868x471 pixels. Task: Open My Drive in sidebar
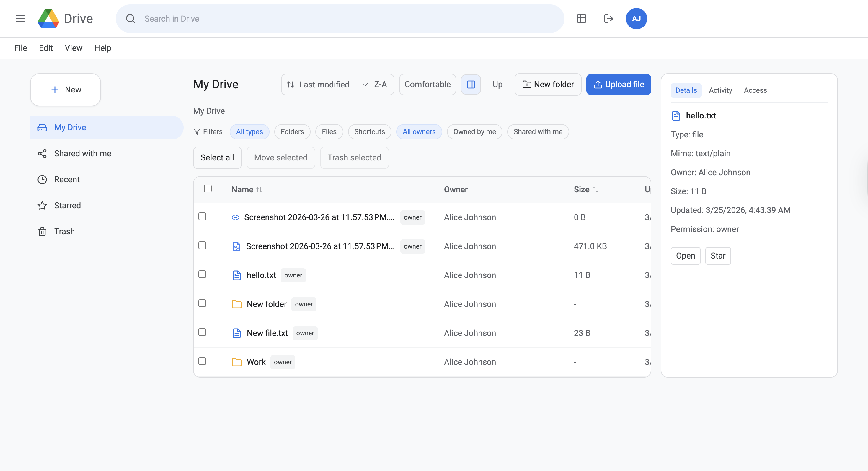107,127
